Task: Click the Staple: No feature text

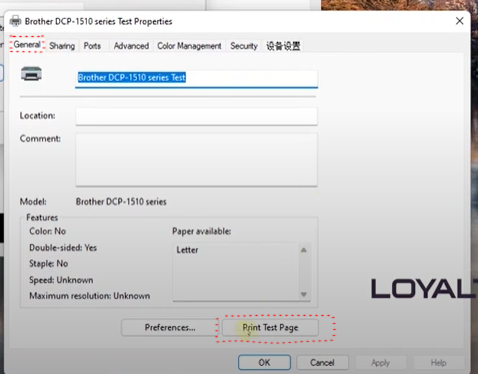Action: point(49,264)
